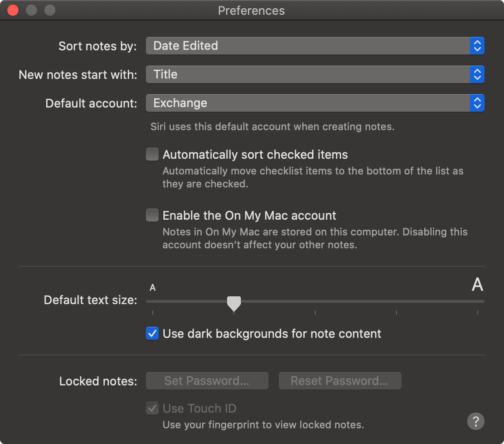
Task: Click the Set Password button
Action: (207, 381)
